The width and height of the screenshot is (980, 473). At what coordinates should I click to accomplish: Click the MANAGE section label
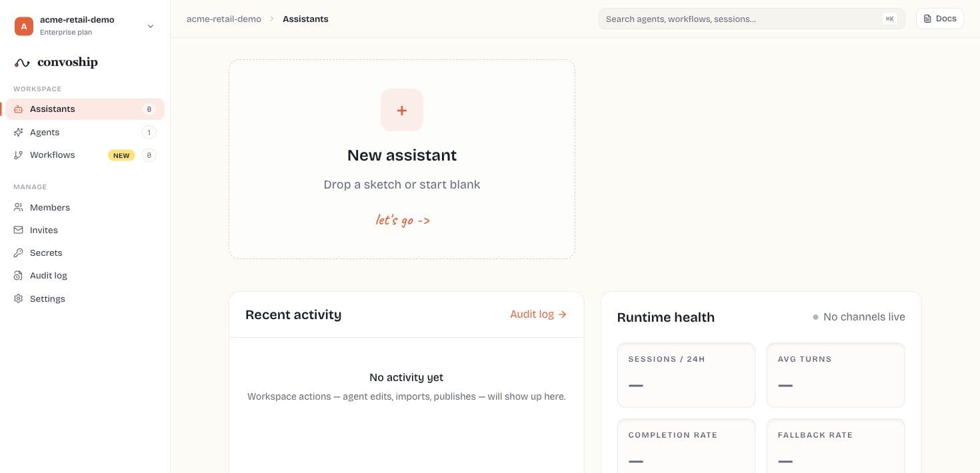[30, 187]
